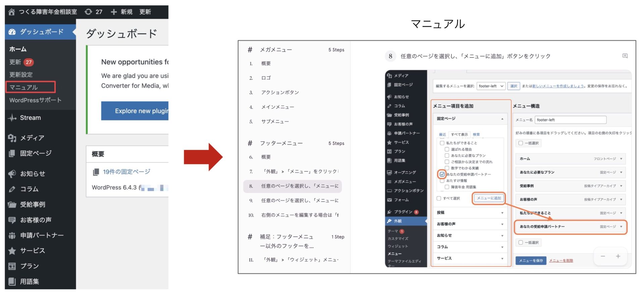Click the home icon beside つくる障害年金相談室
Screen dimensions: 644x295
11,12
